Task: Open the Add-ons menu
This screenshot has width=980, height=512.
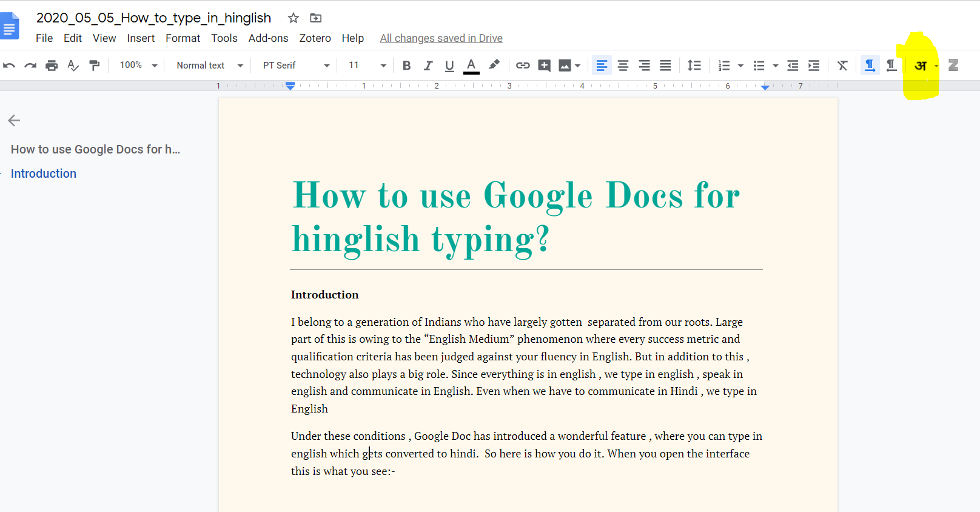Action: (x=268, y=38)
